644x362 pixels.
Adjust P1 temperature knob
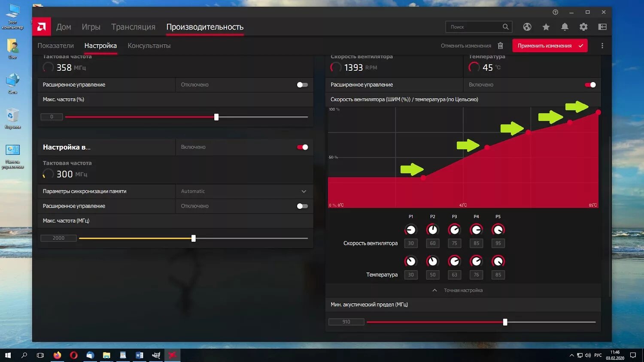[x=411, y=261]
